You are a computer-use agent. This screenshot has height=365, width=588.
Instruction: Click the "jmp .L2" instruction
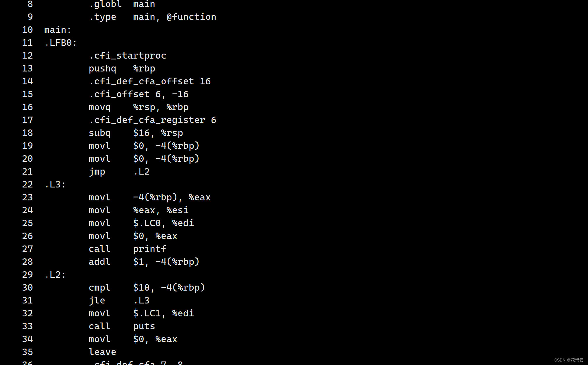click(119, 172)
